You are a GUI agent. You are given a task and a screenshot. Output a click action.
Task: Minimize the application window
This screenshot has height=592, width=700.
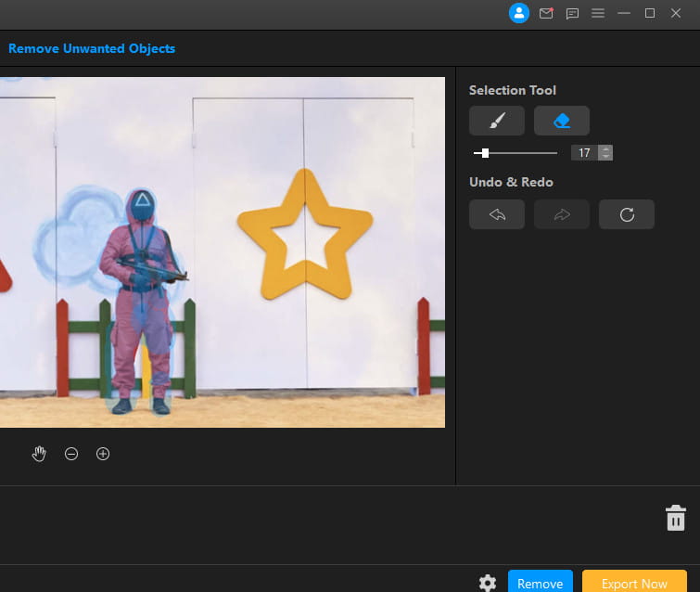tap(624, 13)
